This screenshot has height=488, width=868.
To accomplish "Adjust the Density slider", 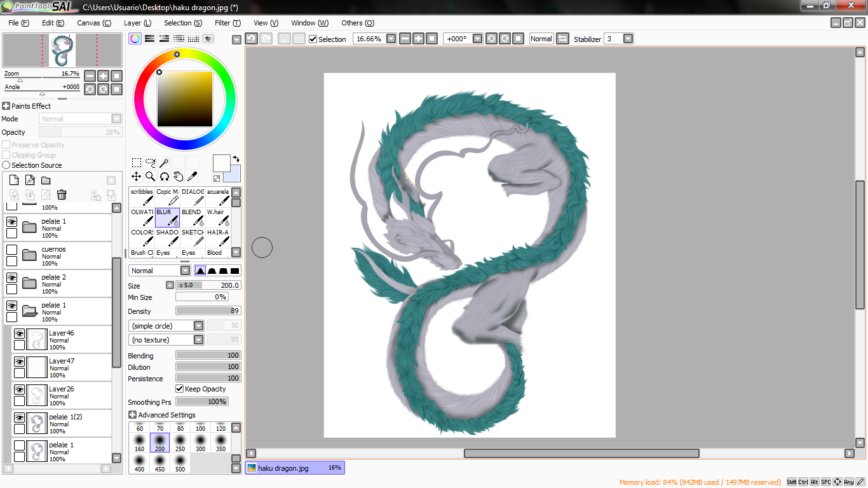I will coord(208,311).
